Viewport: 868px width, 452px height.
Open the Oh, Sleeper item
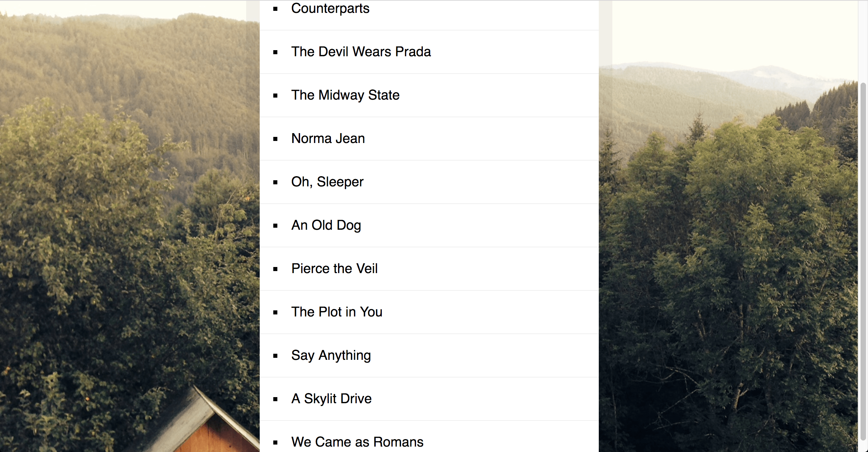point(327,182)
